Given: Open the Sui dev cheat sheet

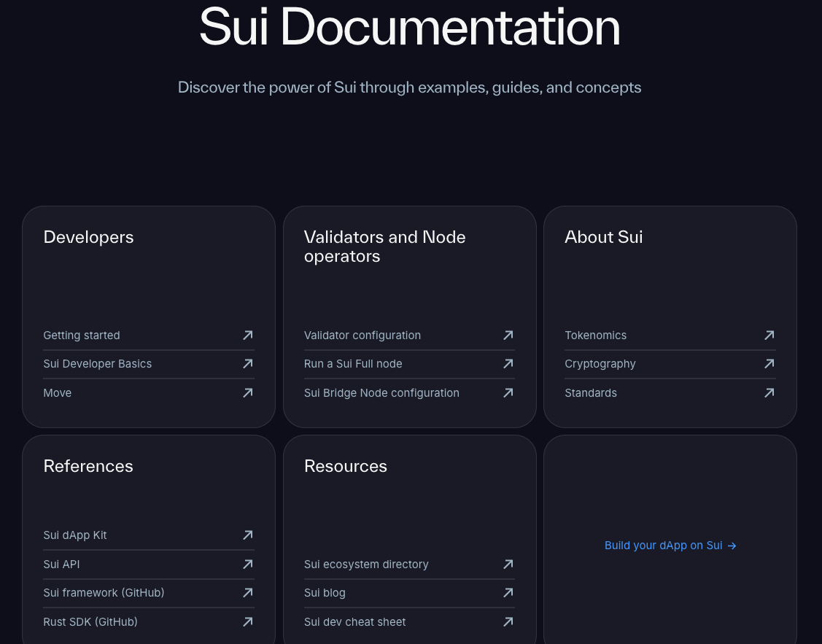Looking at the screenshot, I should coord(355,622).
